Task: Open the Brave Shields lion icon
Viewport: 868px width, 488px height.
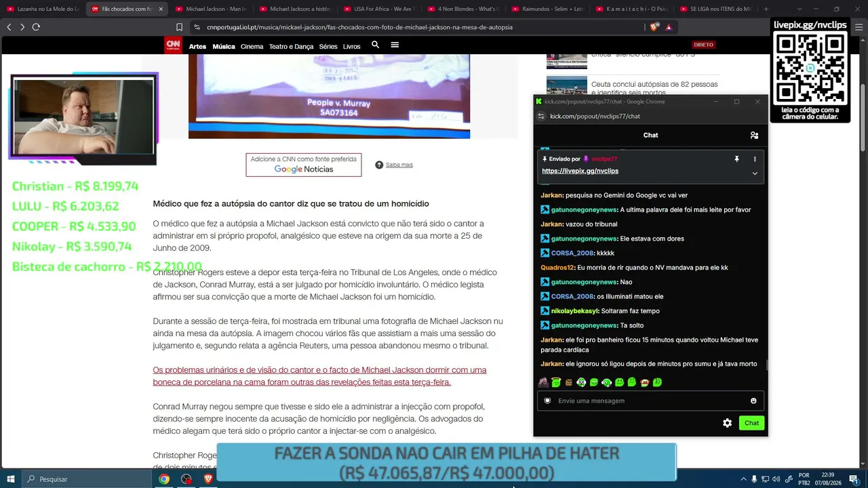Action: pyautogui.click(x=654, y=27)
